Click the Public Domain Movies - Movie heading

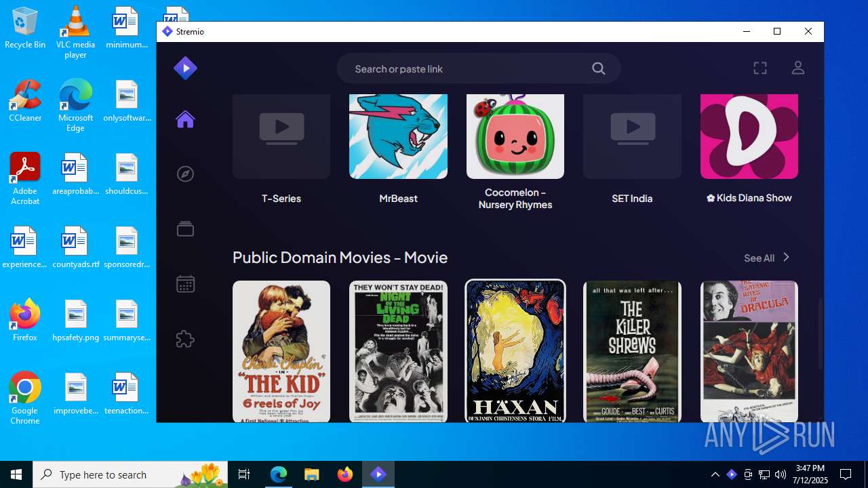340,258
